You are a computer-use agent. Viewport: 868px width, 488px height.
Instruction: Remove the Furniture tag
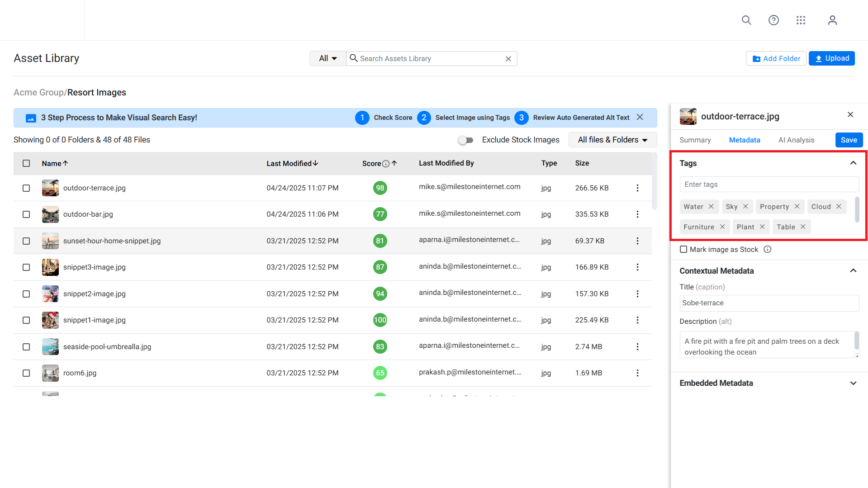pyautogui.click(x=722, y=227)
